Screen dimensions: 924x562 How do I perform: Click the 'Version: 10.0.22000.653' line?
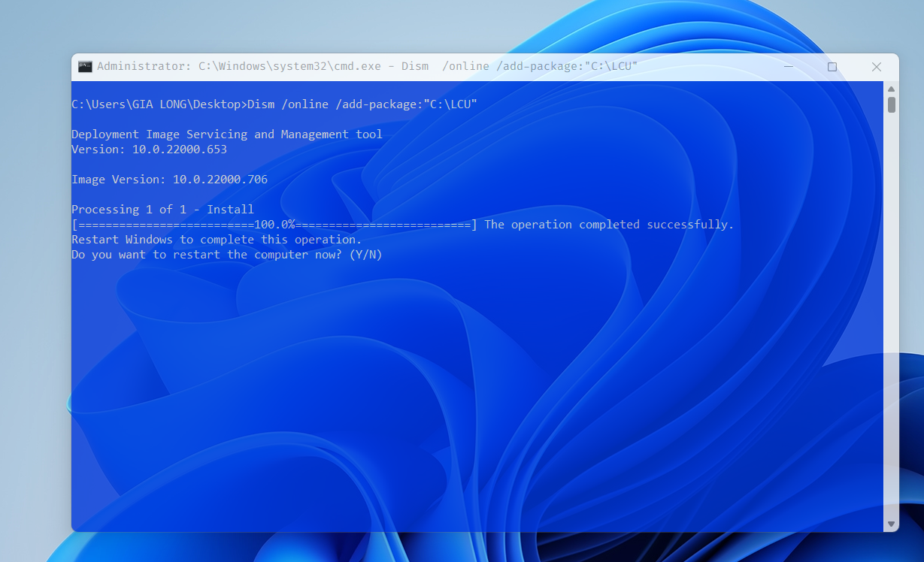149,150
